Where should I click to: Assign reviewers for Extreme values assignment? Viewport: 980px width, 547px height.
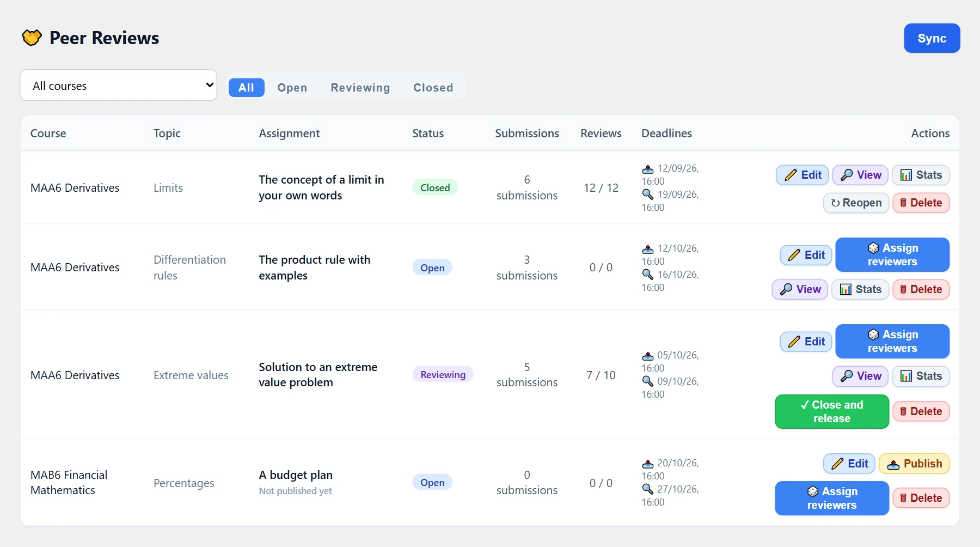(892, 341)
